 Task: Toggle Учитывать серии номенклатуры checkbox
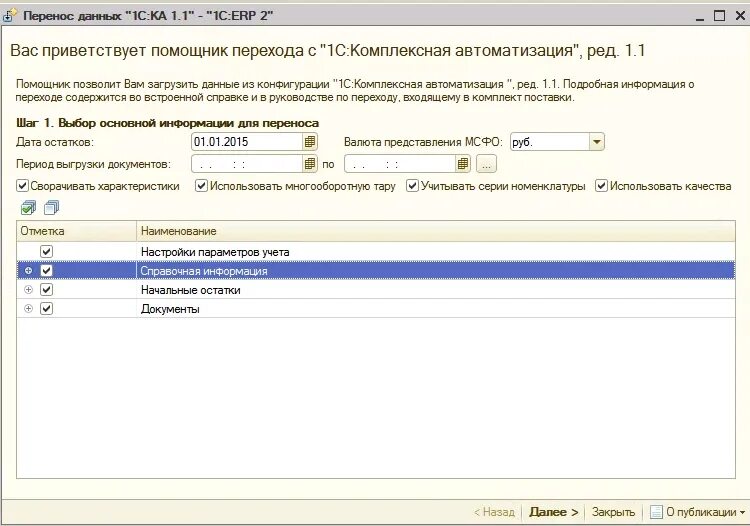pyautogui.click(x=412, y=186)
